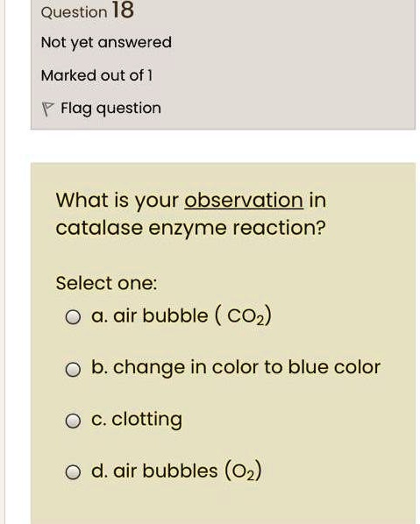Screen dimensions: 420x524
Task: Click the Question 18 heading
Action: (88, 11)
